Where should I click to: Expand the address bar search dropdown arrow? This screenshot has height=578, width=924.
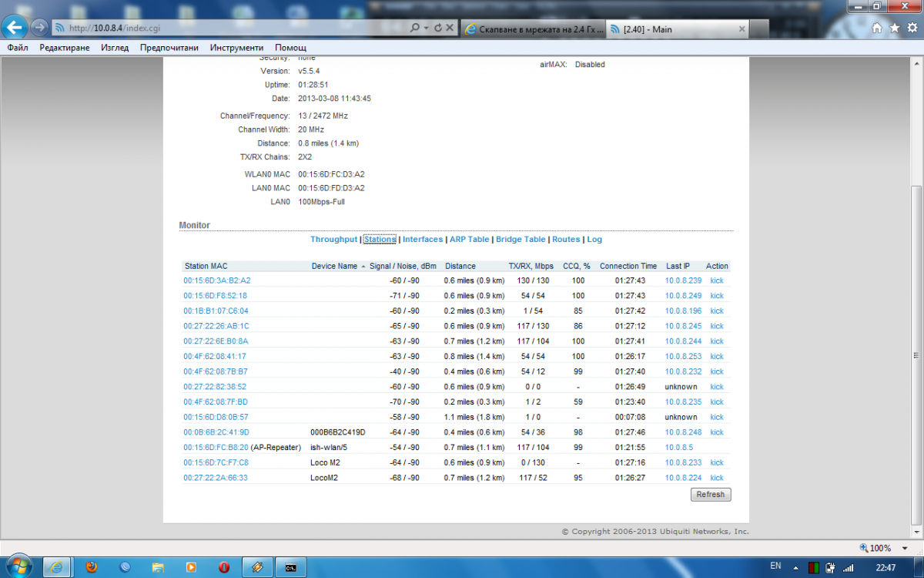[x=427, y=28]
